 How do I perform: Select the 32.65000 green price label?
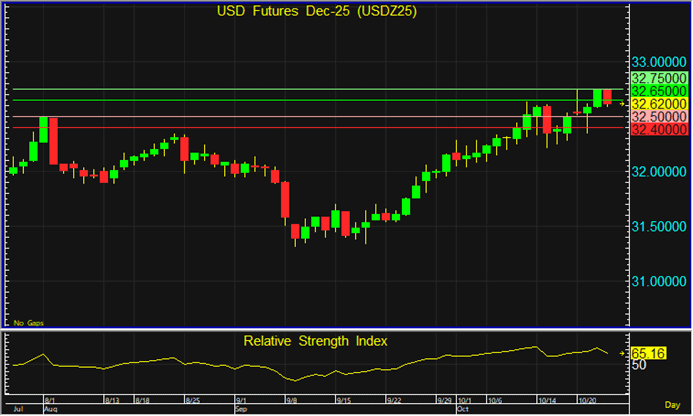point(658,90)
